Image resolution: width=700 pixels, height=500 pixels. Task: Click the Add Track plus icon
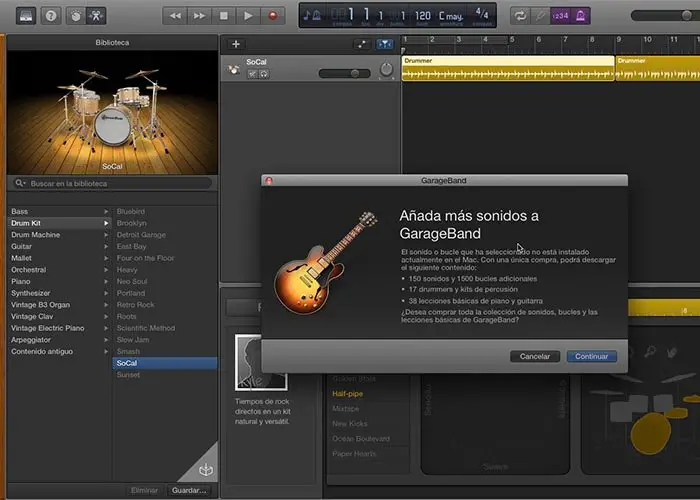(x=235, y=44)
